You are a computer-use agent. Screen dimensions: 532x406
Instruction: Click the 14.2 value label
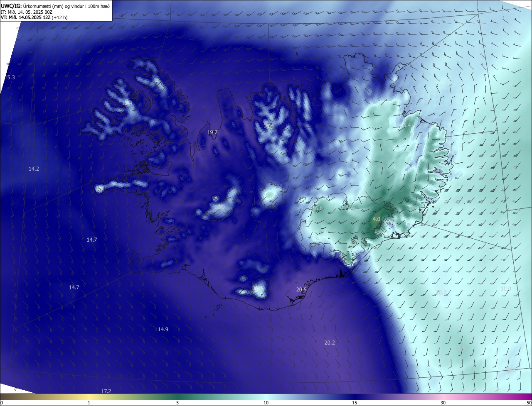34,169
